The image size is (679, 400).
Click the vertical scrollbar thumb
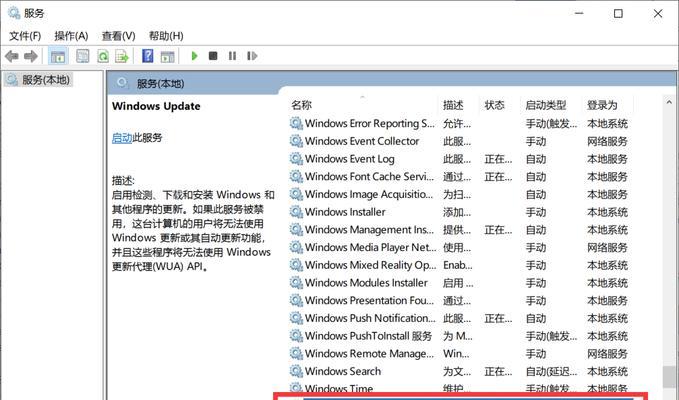(669, 377)
